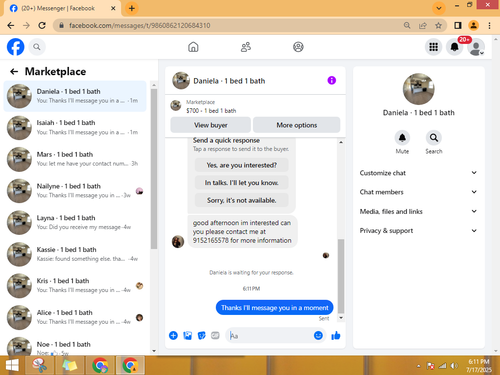Click the chat messages scrollbar

(341, 276)
